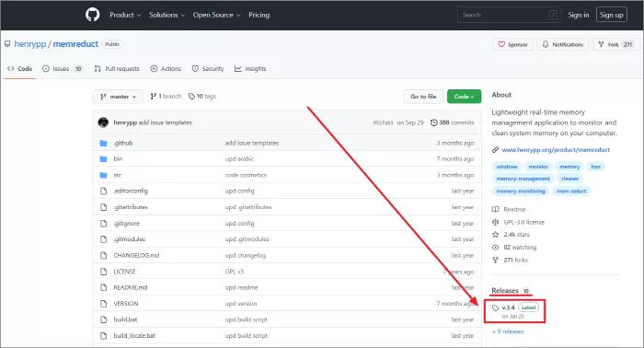Switch to the Pull requests tab
This screenshot has width=644, height=348.
pyautogui.click(x=117, y=69)
